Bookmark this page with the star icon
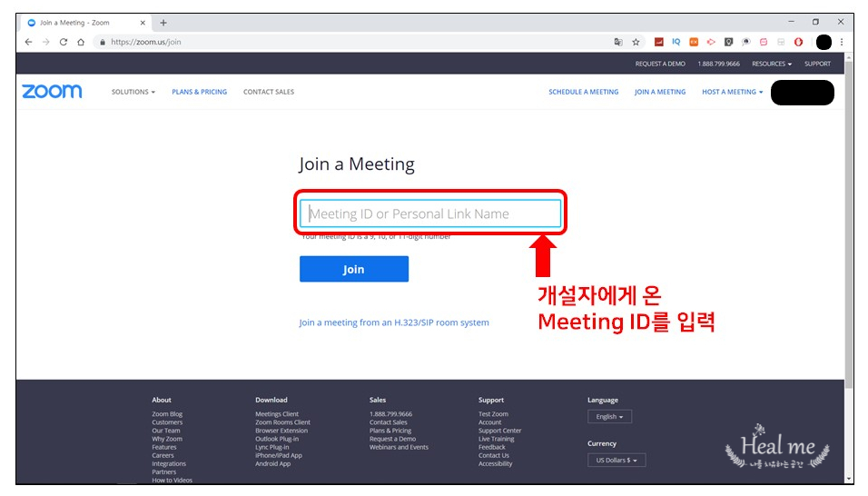The image size is (868, 496). coord(636,42)
